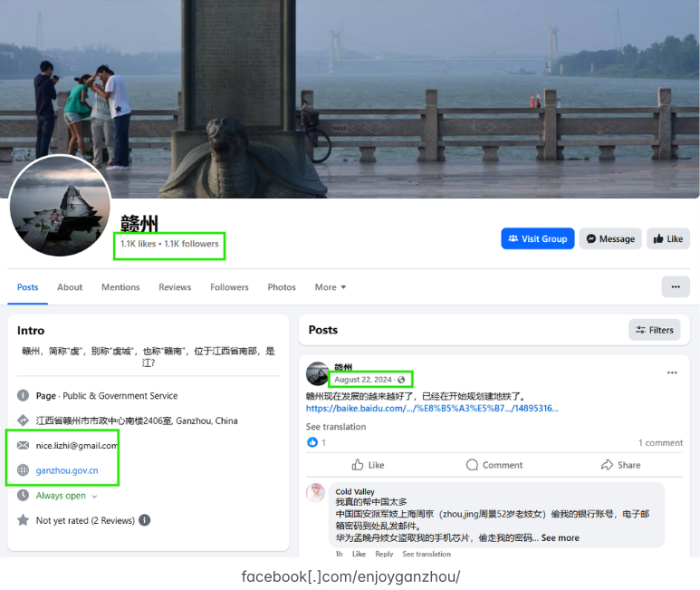Open the Photos tab
The image size is (700, 590).
pyautogui.click(x=282, y=287)
